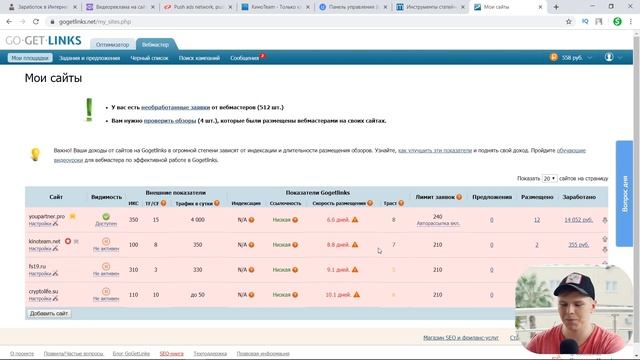
Task: Click the move-down arrow icon in kinoteam.net row
Action: (x=605, y=249)
